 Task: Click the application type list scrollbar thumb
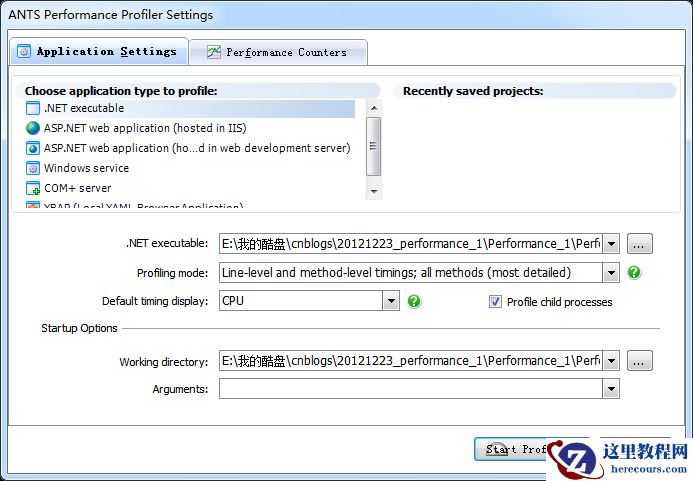pos(374,146)
